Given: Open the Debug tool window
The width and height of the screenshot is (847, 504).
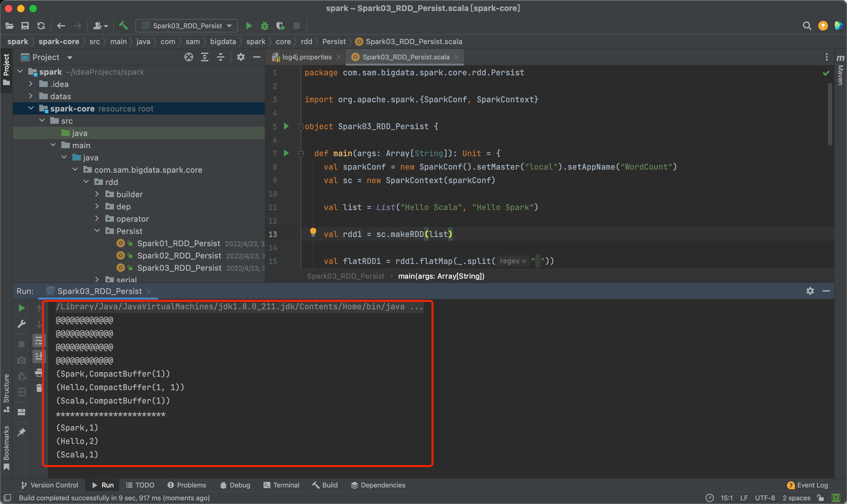Looking at the screenshot, I should pos(235,485).
